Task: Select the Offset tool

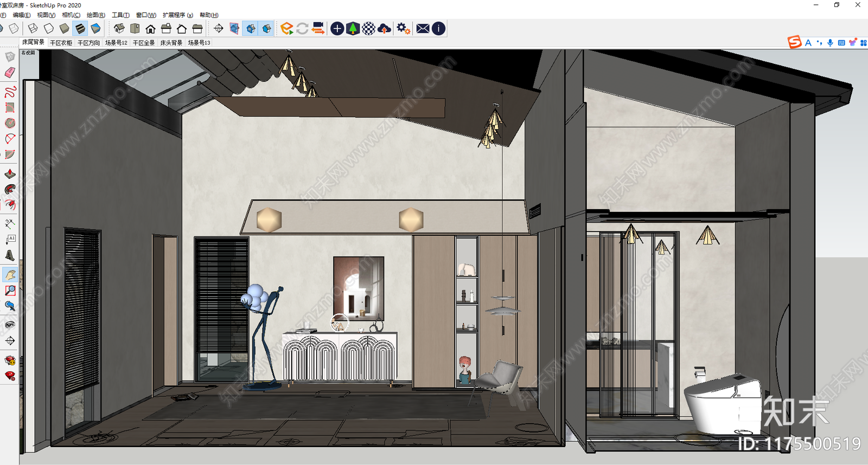Action: 10,205
